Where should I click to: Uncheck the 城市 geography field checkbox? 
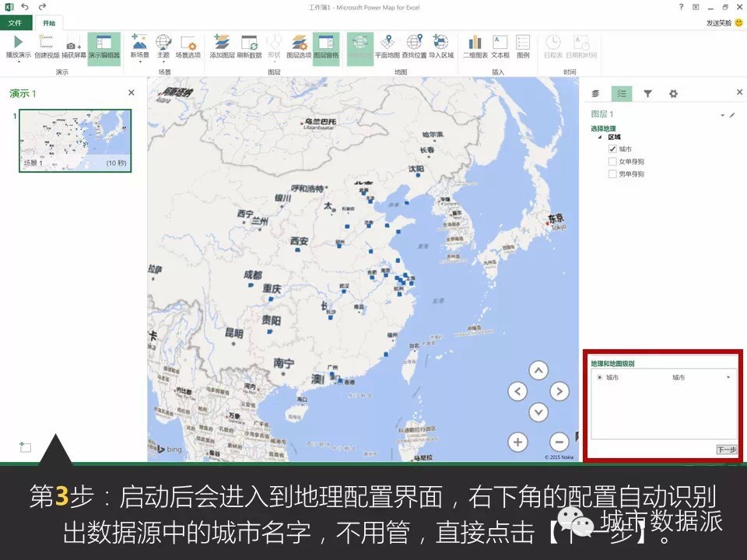tap(612, 149)
